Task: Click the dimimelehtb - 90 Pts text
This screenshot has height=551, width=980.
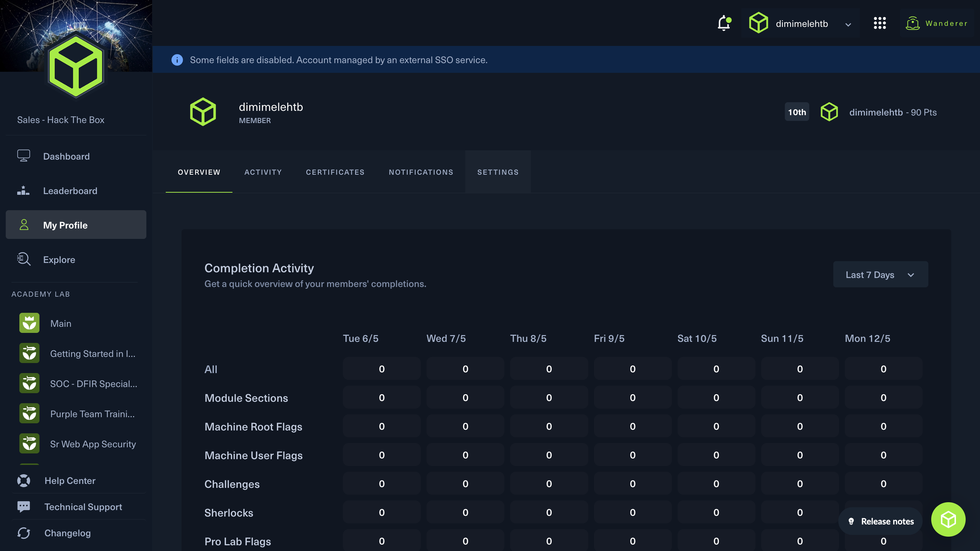Action: coord(892,112)
